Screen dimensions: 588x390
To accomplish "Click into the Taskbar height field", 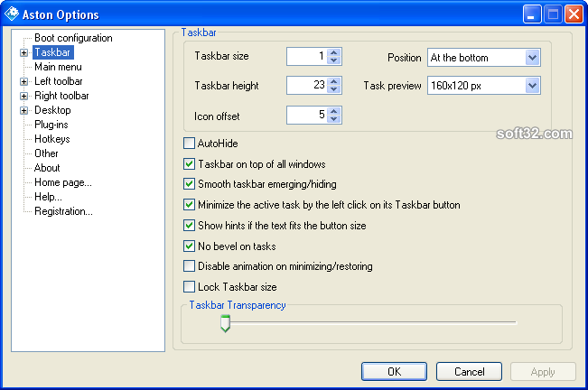I will click(x=307, y=86).
